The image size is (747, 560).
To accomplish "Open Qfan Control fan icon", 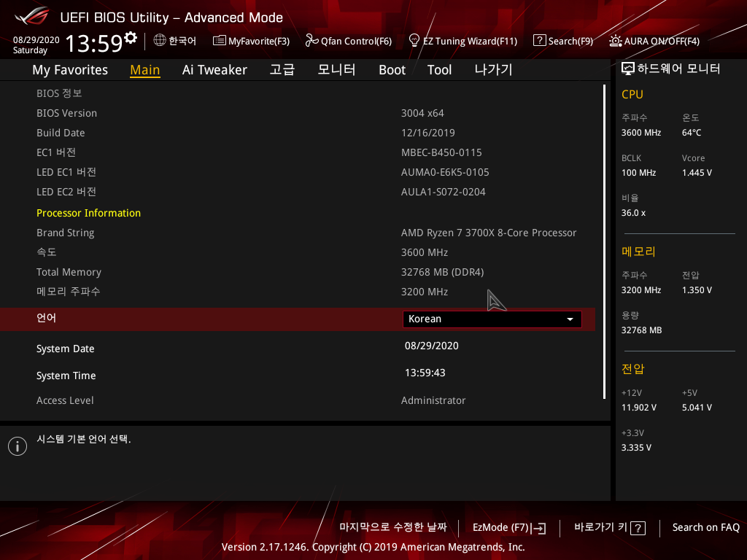I will click(311, 41).
